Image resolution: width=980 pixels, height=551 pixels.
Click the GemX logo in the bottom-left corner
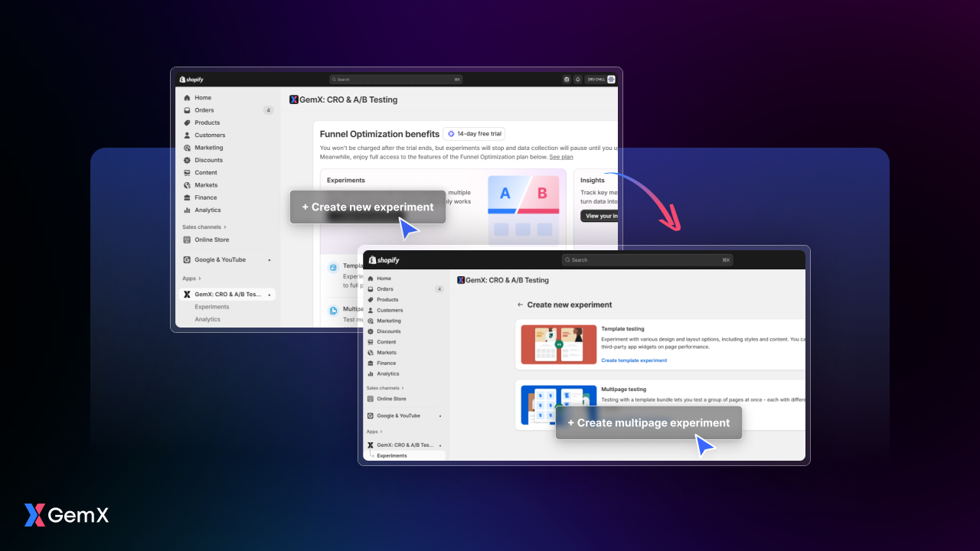(x=66, y=515)
